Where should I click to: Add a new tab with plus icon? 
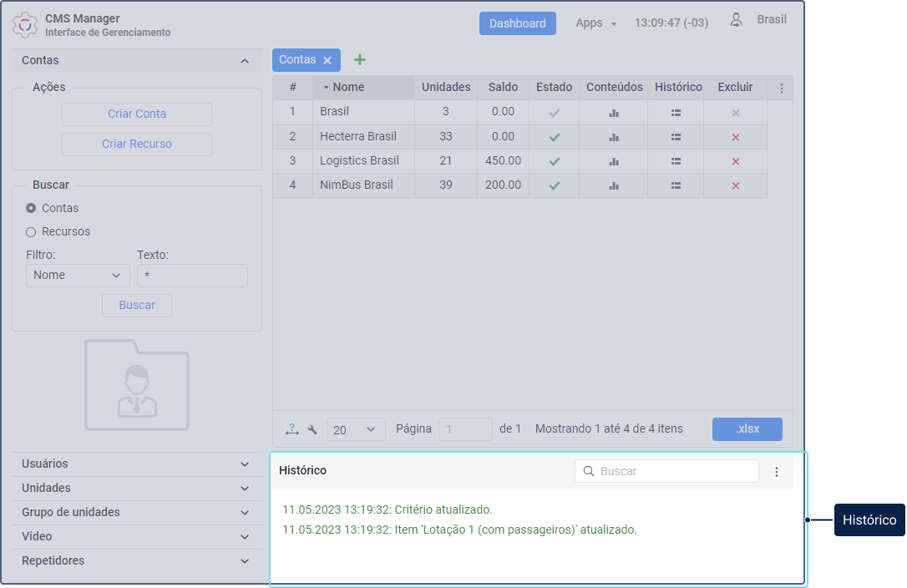360,59
